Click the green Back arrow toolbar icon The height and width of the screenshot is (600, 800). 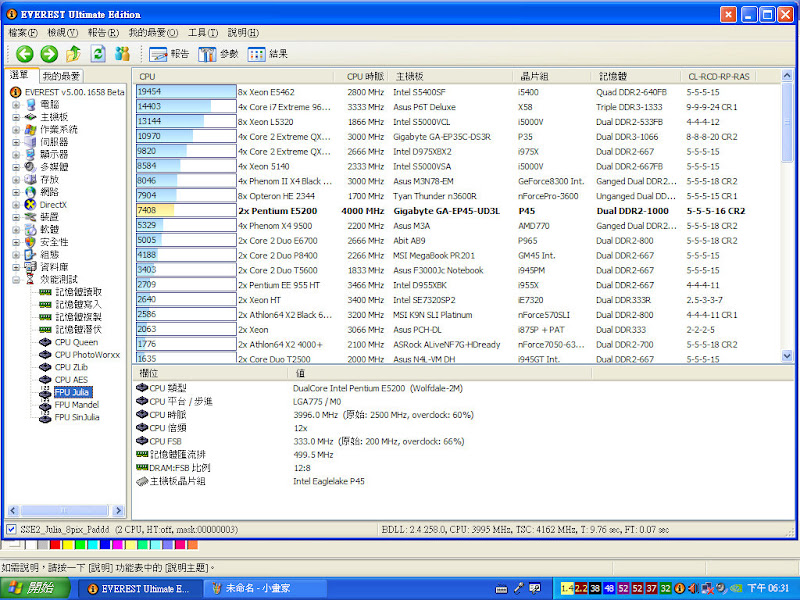coord(24,54)
